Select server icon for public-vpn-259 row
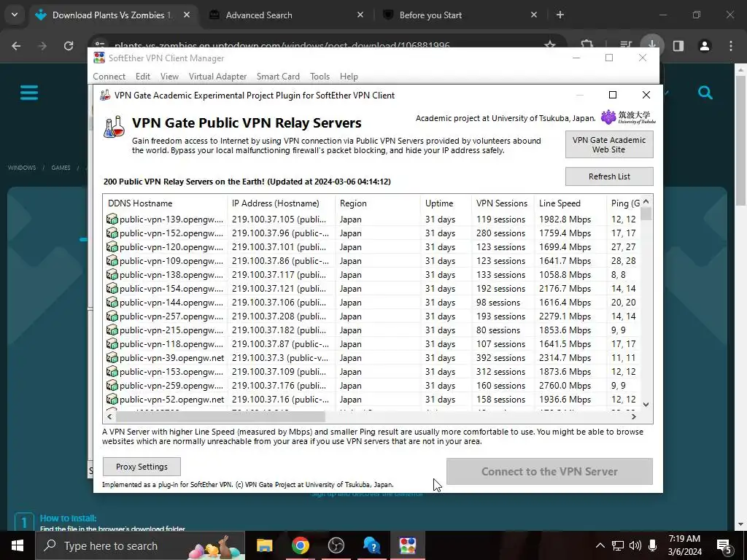 coord(112,385)
